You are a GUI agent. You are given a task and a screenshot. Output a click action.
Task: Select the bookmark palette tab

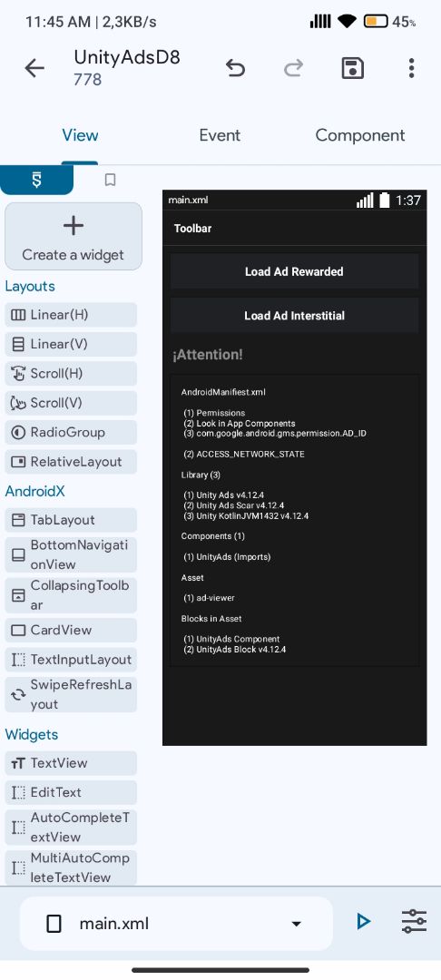coord(110,180)
